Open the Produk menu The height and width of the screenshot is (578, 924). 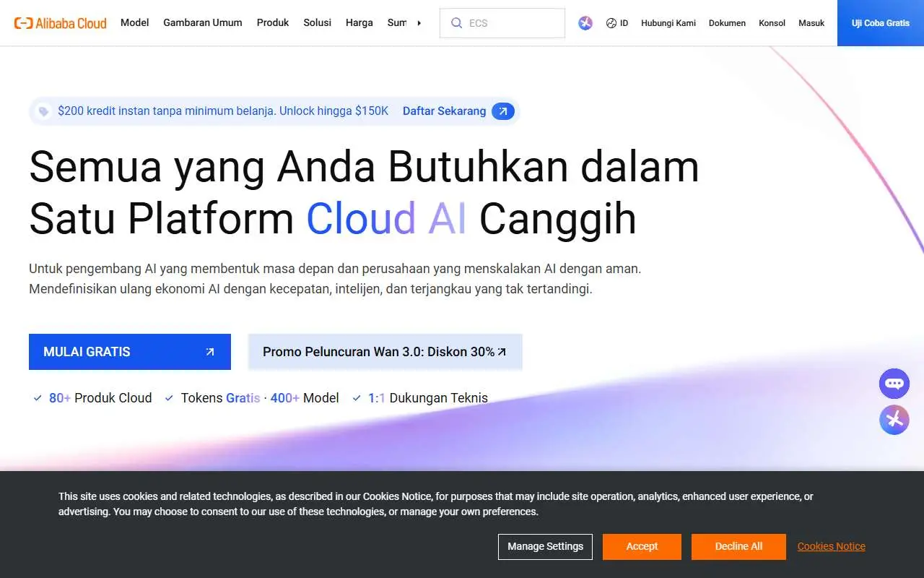pos(273,23)
